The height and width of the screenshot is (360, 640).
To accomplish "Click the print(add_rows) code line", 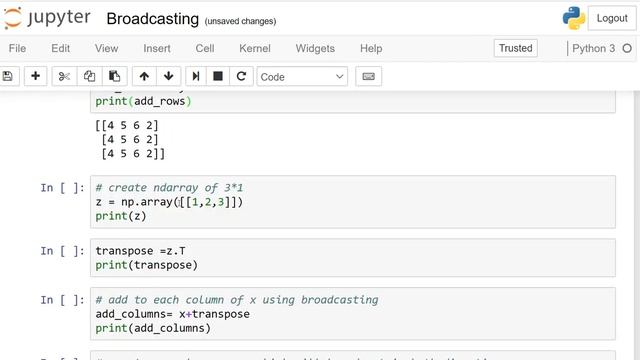I will tap(143, 101).
